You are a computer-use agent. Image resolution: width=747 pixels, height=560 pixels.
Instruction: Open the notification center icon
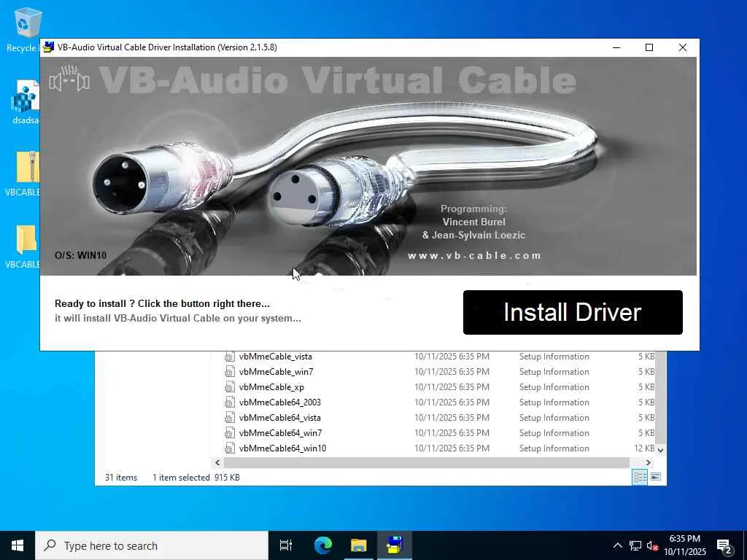(724, 547)
